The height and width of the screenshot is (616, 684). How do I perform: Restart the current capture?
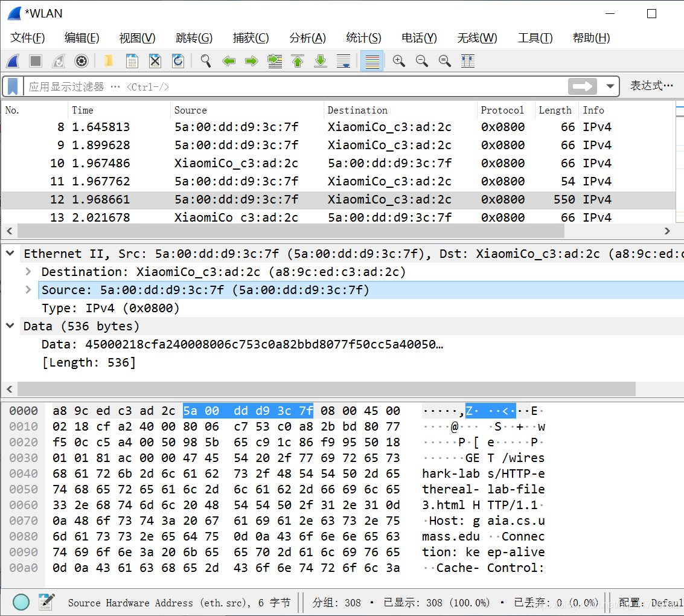pyautogui.click(x=59, y=61)
